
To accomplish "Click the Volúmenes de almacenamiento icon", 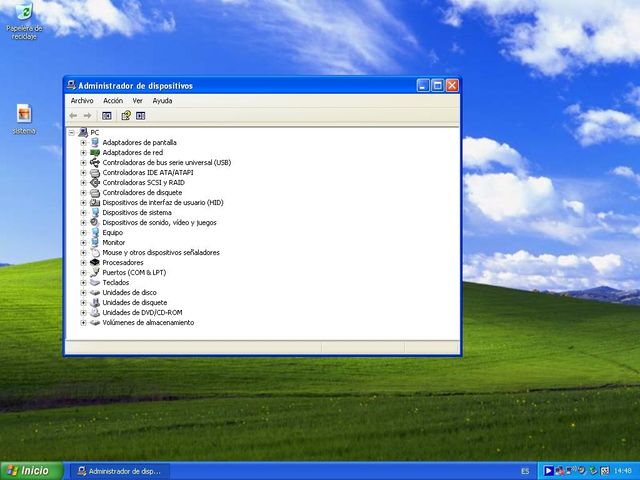I will point(95,322).
